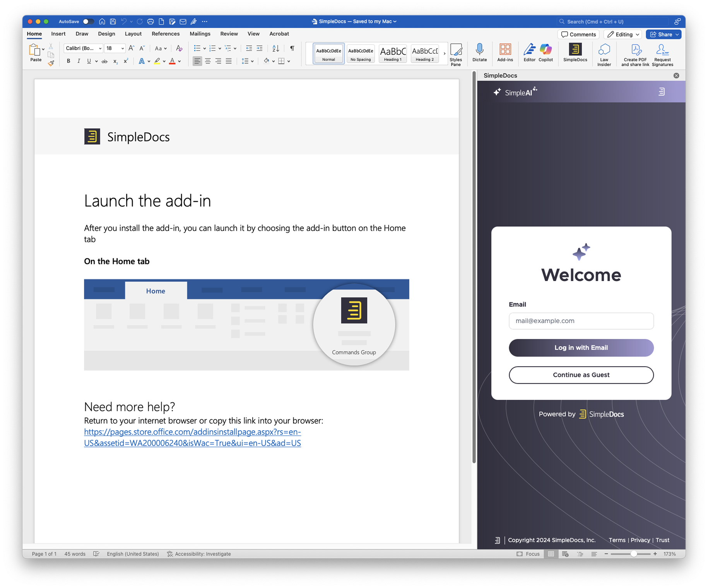Toggle Superscript formatting

(126, 61)
